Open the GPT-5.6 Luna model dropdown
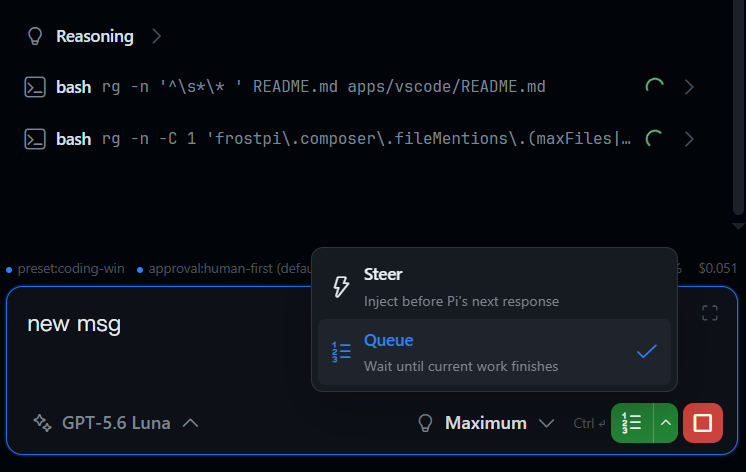The height and width of the screenshot is (472, 746). [116, 423]
